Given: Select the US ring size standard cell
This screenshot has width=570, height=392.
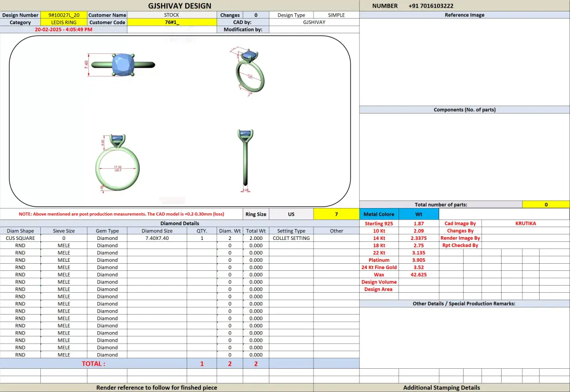Looking at the screenshot, I should [291, 214].
